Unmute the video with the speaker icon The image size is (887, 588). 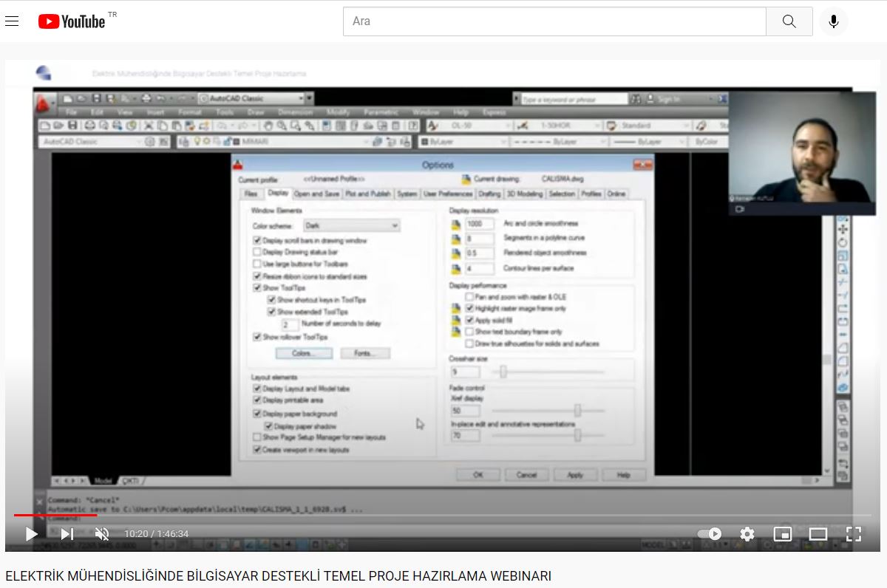pyautogui.click(x=102, y=533)
